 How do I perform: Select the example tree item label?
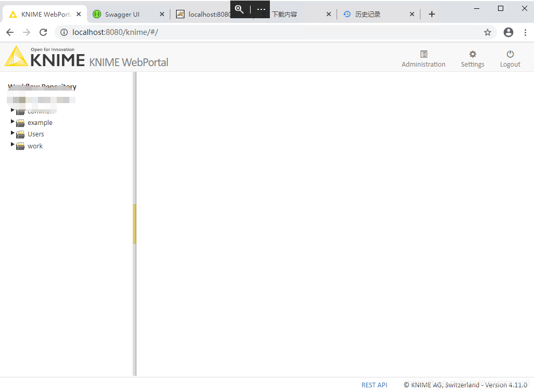click(40, 123)
